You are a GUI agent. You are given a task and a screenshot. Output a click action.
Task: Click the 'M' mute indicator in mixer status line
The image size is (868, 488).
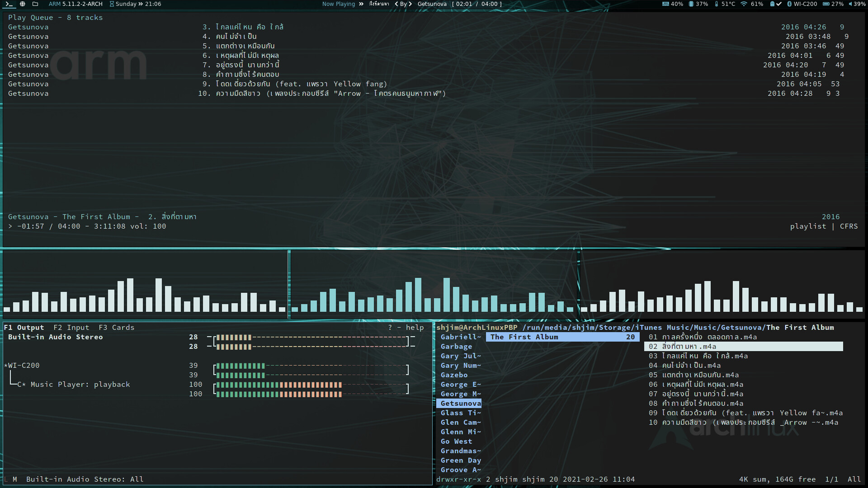pos(15,479)
